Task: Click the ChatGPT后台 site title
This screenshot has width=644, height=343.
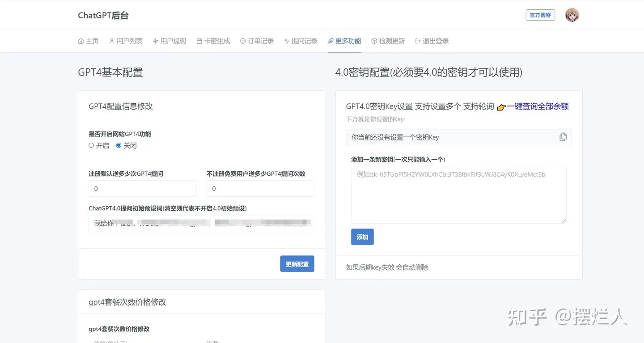Action: click(103, 16)
